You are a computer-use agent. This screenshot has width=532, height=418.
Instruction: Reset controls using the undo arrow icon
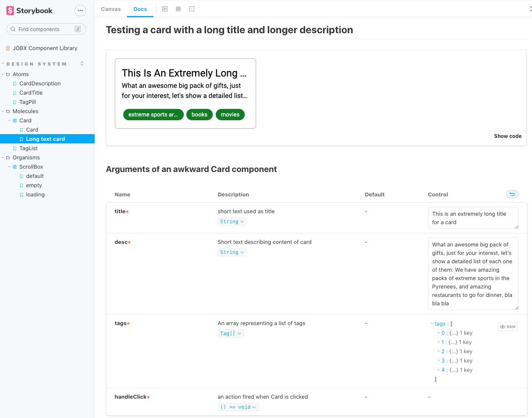point(512,194)
